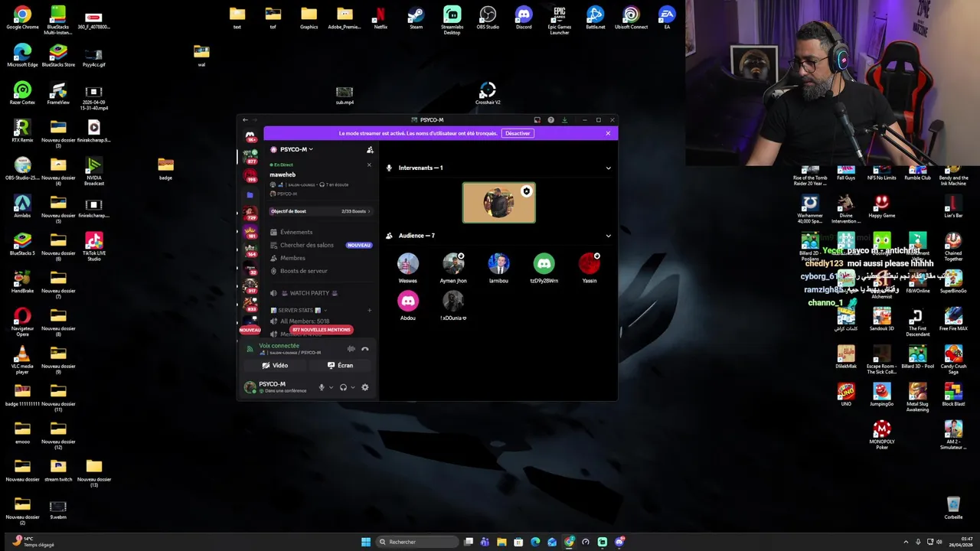Click larnibou audience avatar

[x=498, y=263]
